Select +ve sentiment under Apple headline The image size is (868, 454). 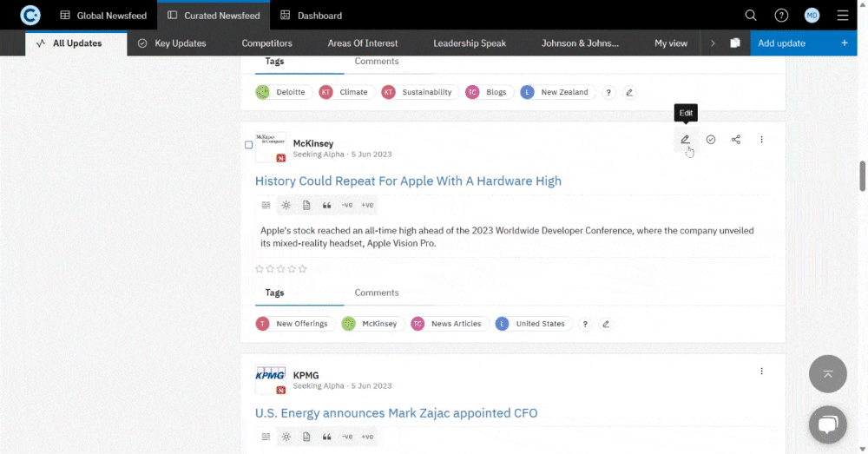[367, 205]
